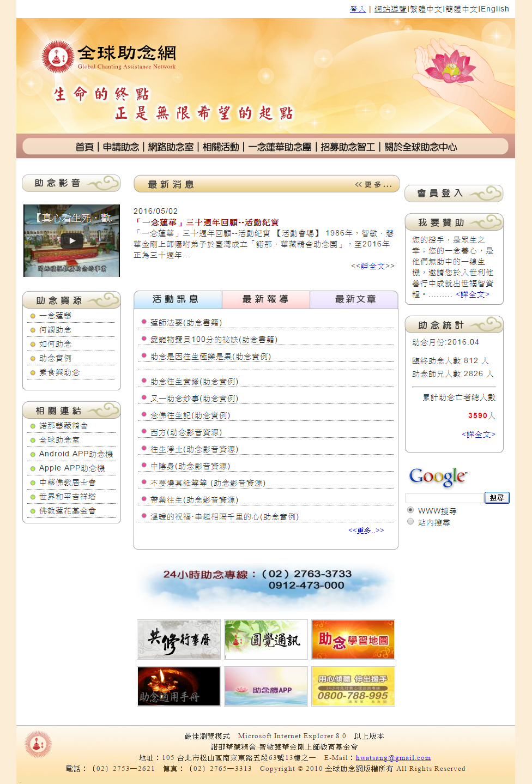
Task: Open the 共修行事曆 banner
Action: coord(179,640)
